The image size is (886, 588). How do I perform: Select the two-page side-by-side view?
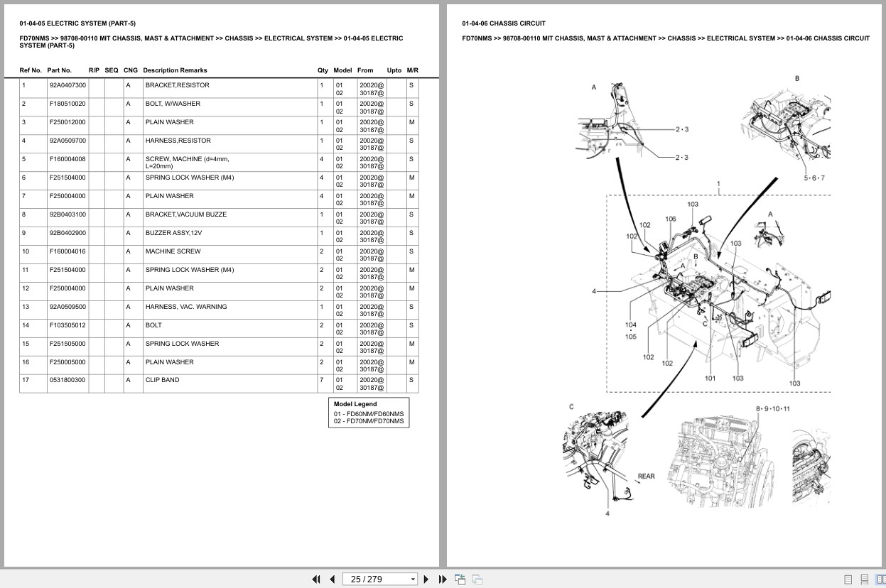coord(880,579)
